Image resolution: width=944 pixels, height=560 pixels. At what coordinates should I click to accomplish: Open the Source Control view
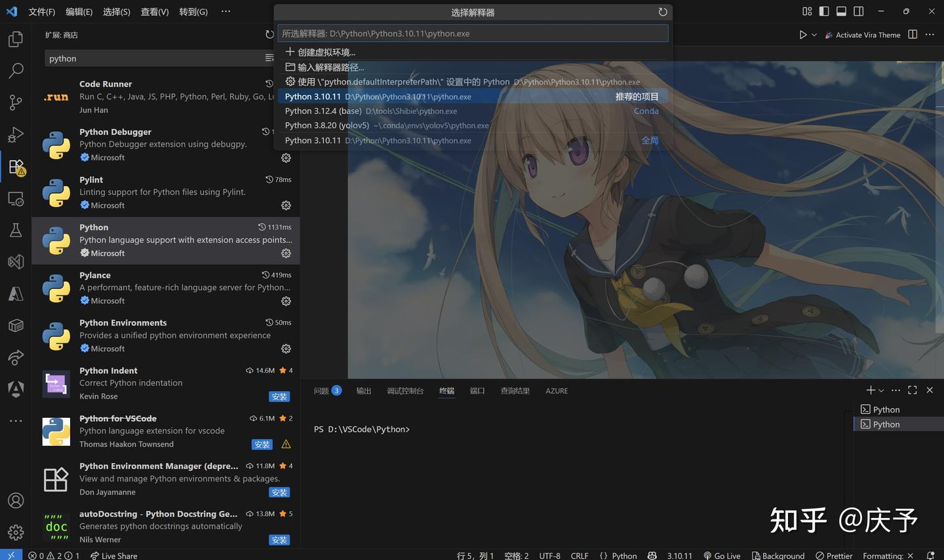[16, 102]
